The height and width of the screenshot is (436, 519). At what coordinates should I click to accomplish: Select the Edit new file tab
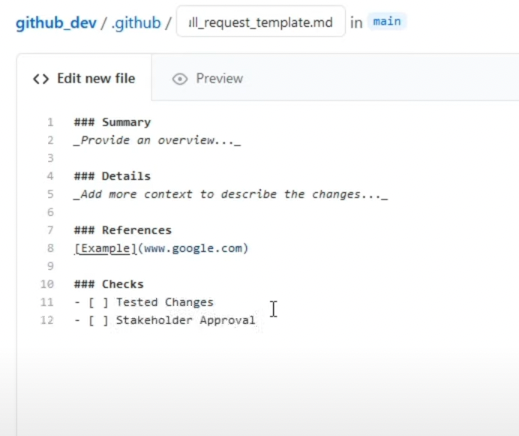84,79
